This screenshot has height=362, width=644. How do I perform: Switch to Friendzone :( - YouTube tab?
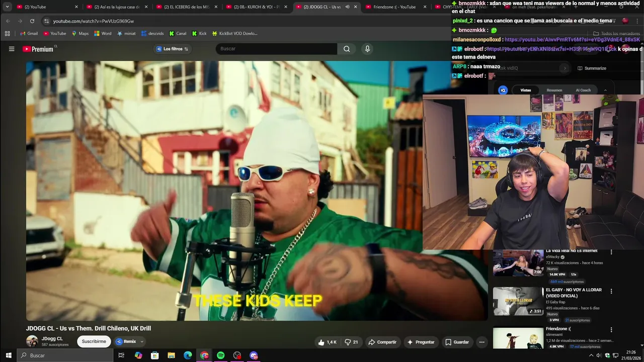(396, 7)
